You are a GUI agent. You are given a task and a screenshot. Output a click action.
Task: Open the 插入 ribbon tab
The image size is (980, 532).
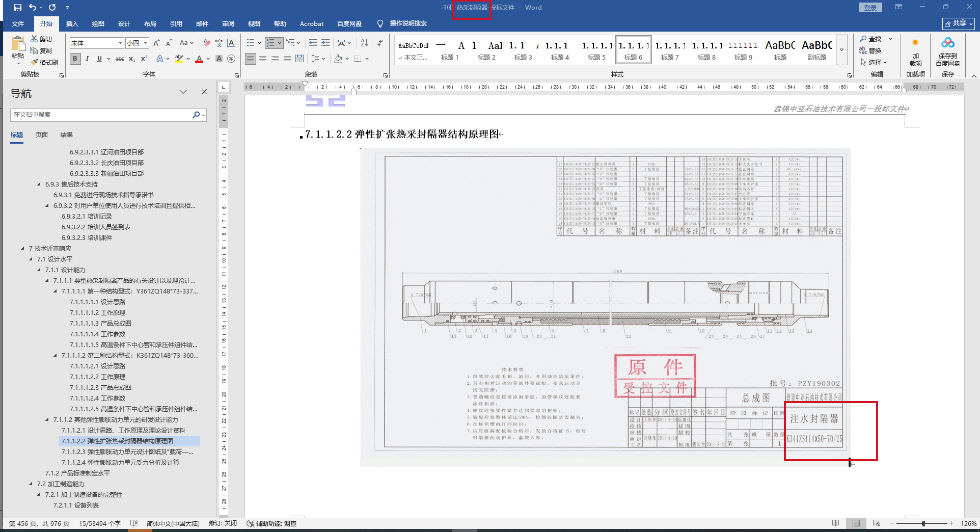pos(72,24)
